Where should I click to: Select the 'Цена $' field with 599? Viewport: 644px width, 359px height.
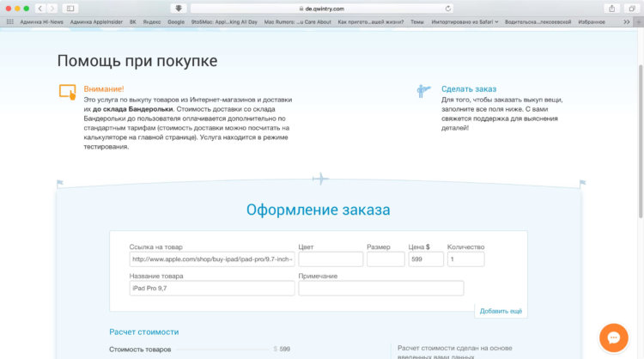pos(426,259)
